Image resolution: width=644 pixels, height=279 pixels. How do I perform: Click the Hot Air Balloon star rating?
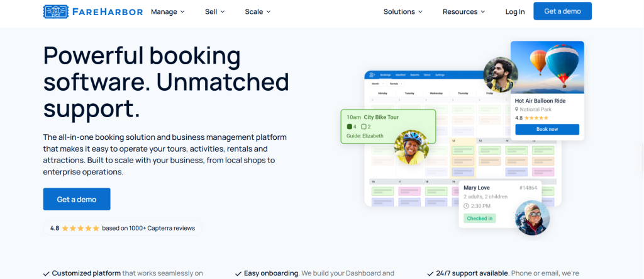coord(536,118)
